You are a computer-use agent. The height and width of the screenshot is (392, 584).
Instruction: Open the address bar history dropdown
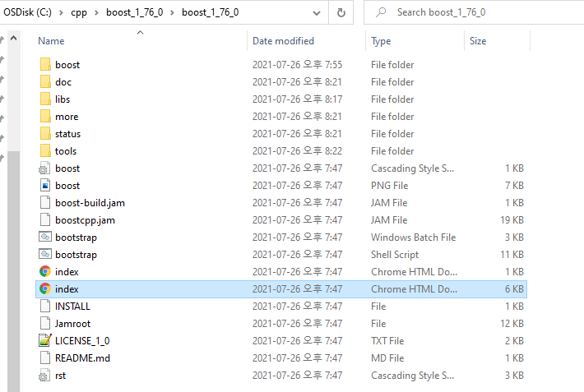pos(317,13)
